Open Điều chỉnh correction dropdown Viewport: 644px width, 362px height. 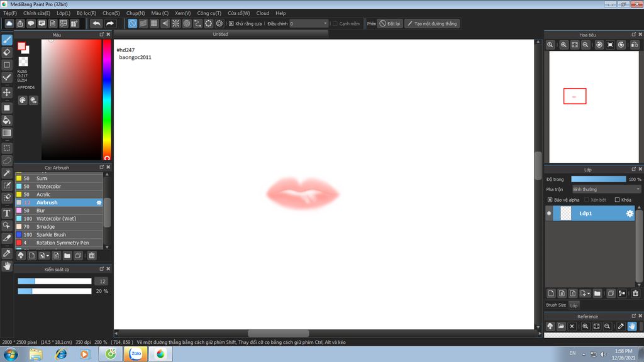coord(309,24)
